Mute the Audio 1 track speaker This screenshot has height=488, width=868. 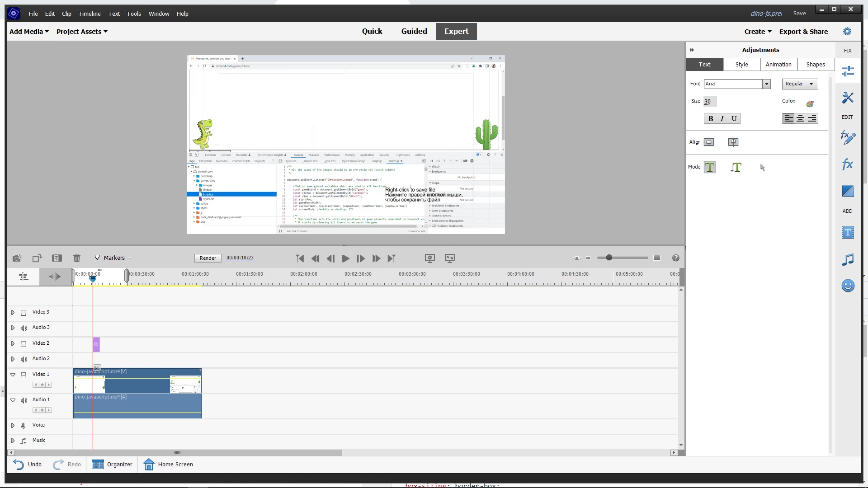pyautogui.click(x=24, y=400)
